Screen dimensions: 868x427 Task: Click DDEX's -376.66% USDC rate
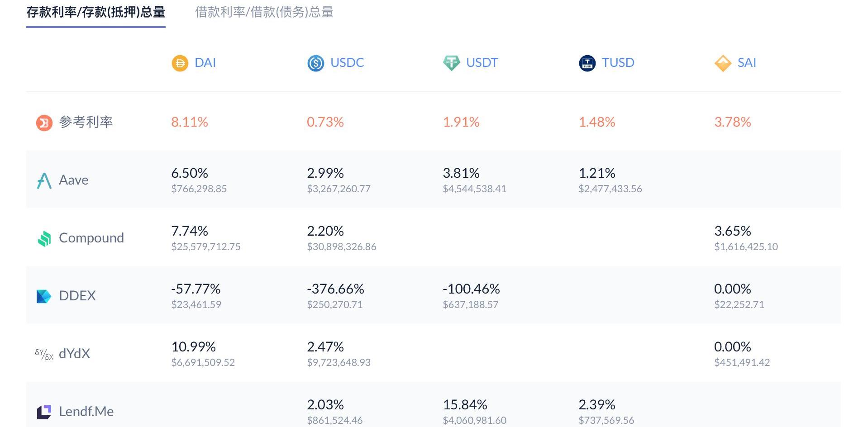coord(335,289)
